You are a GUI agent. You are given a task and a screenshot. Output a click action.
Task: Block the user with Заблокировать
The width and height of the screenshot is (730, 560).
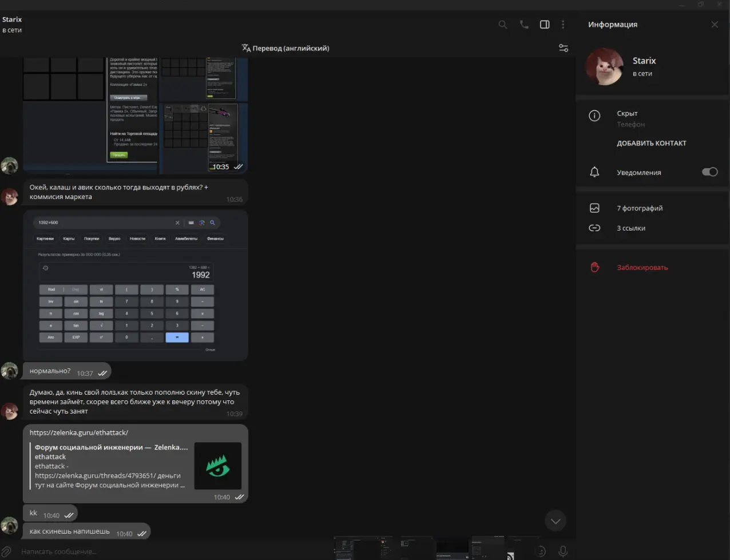coord(642,268)
